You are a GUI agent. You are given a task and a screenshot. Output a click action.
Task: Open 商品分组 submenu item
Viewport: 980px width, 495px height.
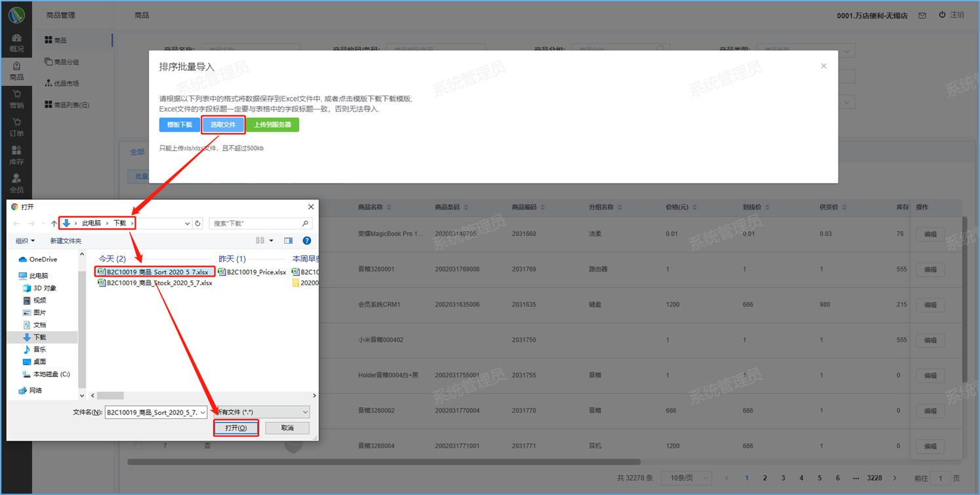(x=62, y=62)
